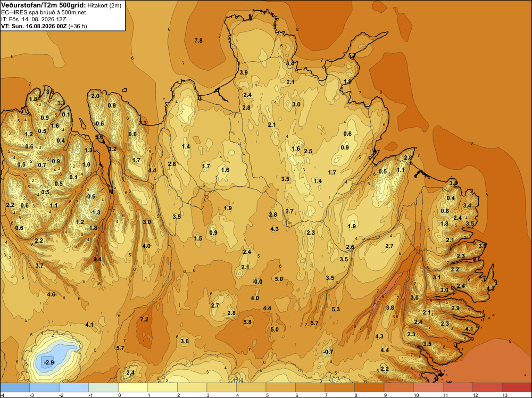
Task: Click the -0.7 temperature label
Action: [328, 352]
